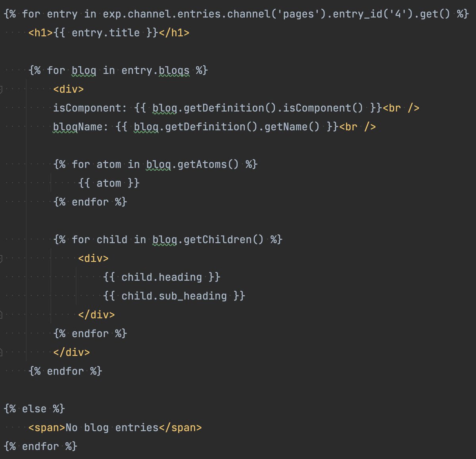This screenshot has height=459, width=476.
Task: Click the <br /> tag ending the isComponent line
Action: (x=401, y=108)
